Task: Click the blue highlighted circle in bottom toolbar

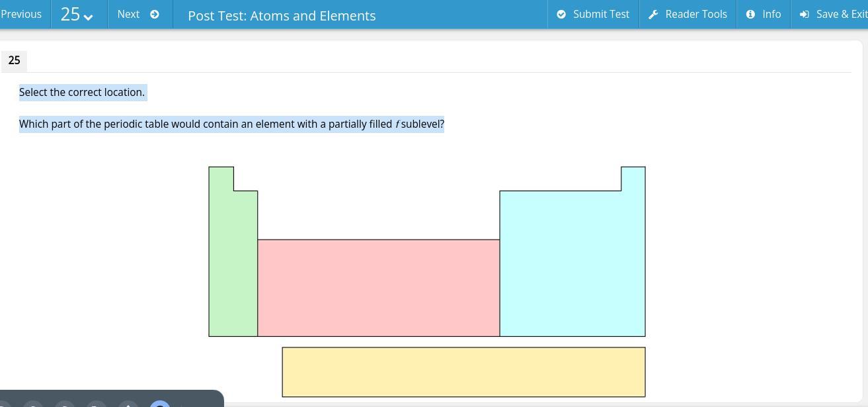Action: click(160, 403)
